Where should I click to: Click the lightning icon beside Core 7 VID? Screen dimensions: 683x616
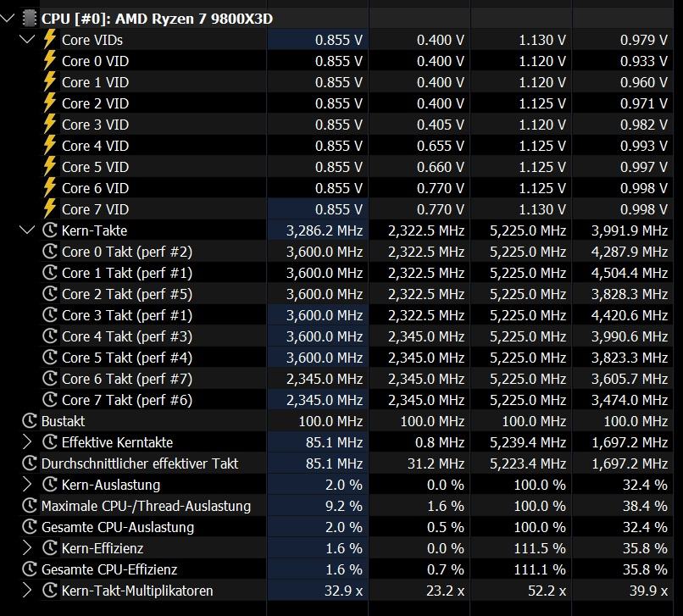50,209
